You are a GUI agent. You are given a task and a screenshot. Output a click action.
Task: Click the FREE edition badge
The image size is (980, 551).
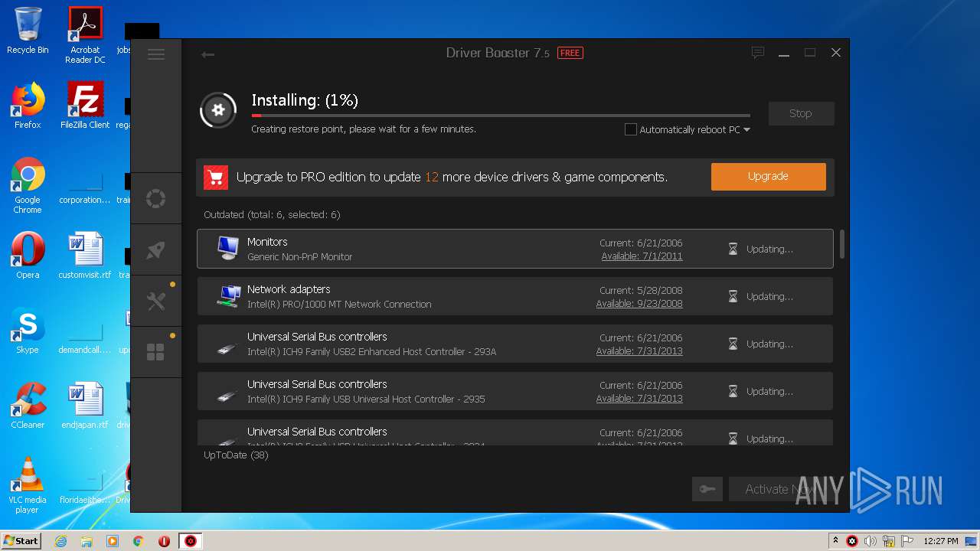tap(570, 53)
